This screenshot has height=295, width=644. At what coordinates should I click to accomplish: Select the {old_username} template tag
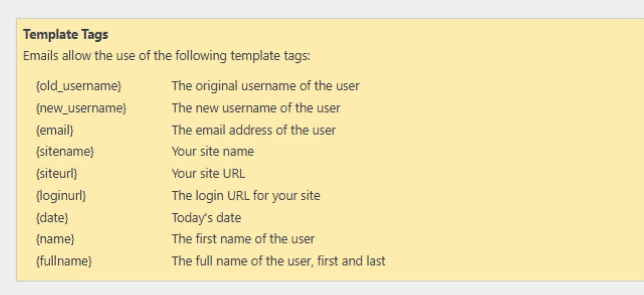click(78, 86)
